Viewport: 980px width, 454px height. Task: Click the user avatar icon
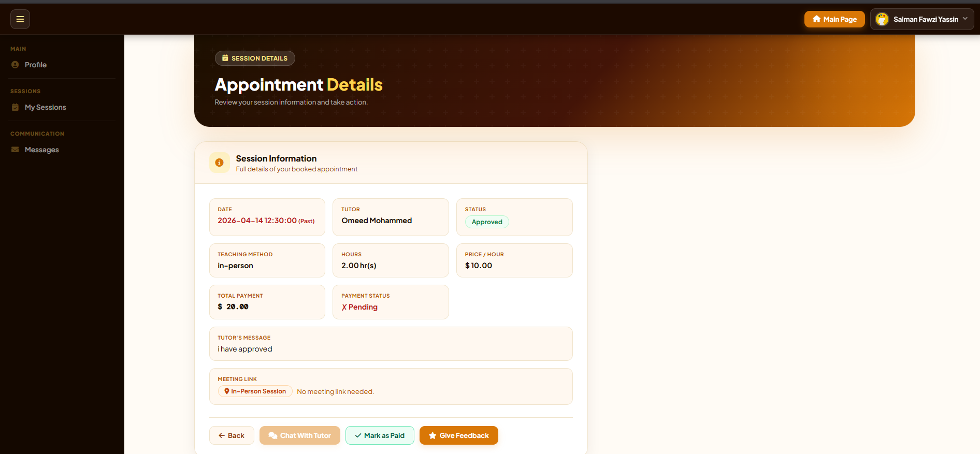(x=882, y=19)
